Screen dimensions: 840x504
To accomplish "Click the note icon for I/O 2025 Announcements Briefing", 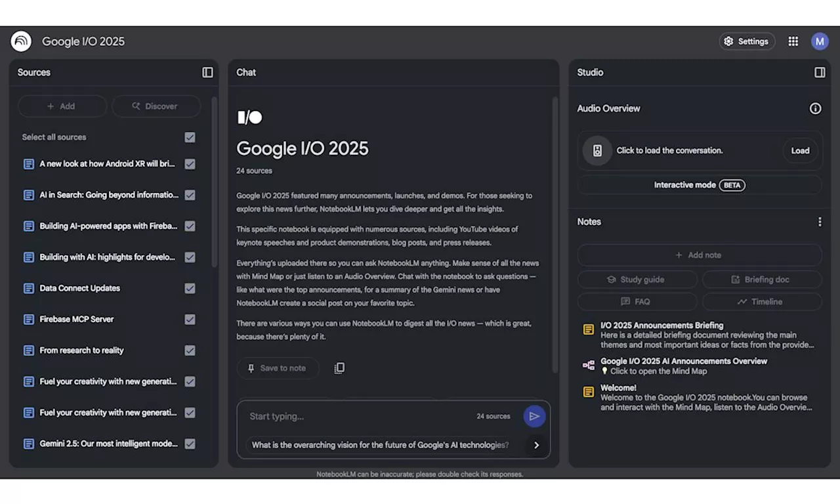I will pyautogui.click(x=589, y=329).
